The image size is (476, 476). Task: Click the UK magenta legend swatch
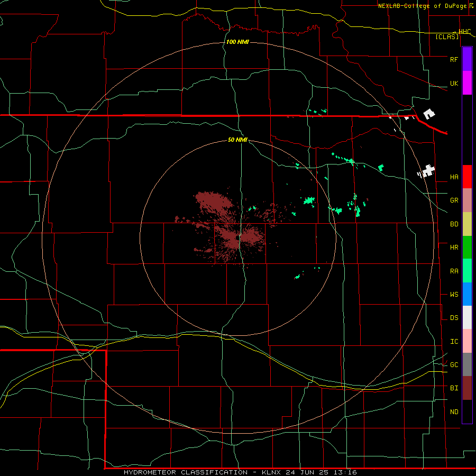tap(467, 83)
